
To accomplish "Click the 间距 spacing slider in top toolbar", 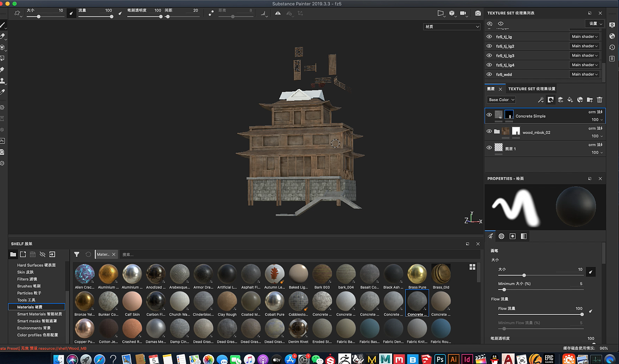I will click(x=182, y=16).
